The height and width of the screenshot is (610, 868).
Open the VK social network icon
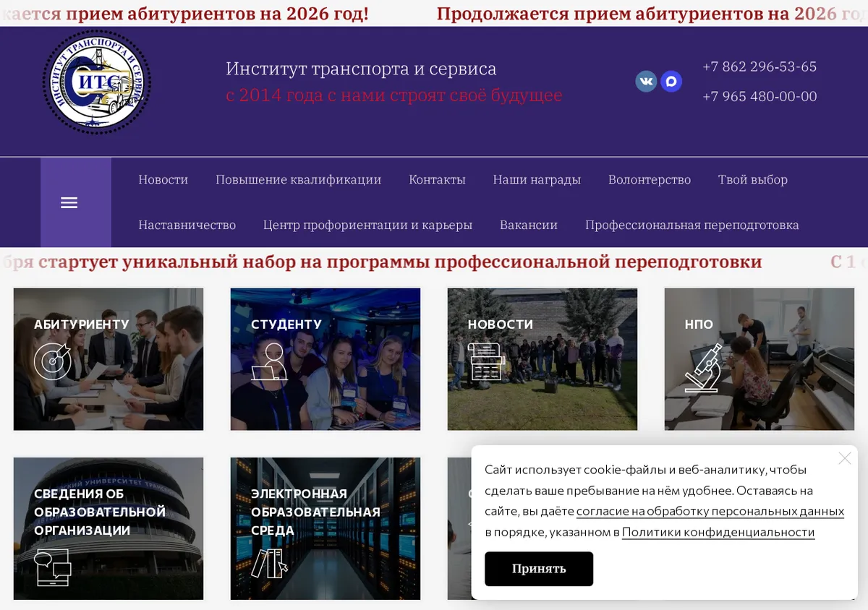pos(646,81)
